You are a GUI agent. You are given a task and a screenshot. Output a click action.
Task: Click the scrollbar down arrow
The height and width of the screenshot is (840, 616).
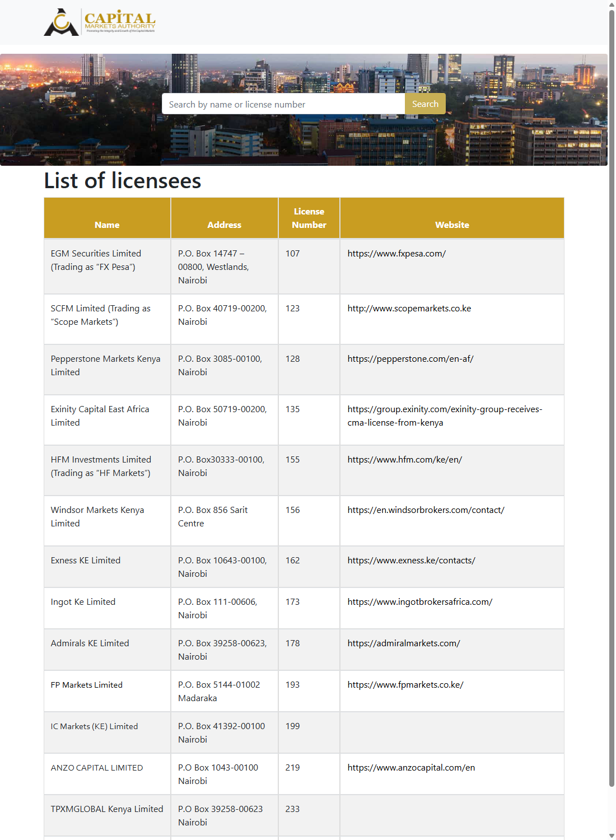coord(612,836)
